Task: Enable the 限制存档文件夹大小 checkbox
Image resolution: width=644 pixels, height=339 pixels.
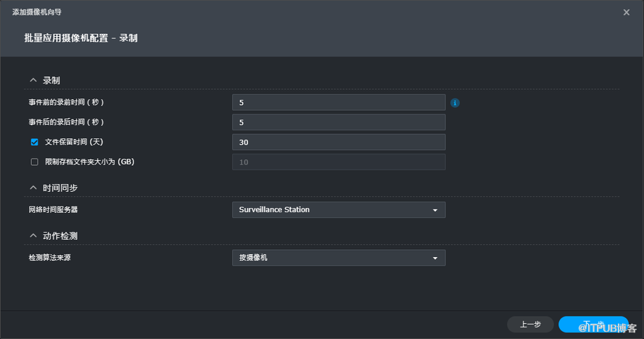Action: click(x=34, y=162)
